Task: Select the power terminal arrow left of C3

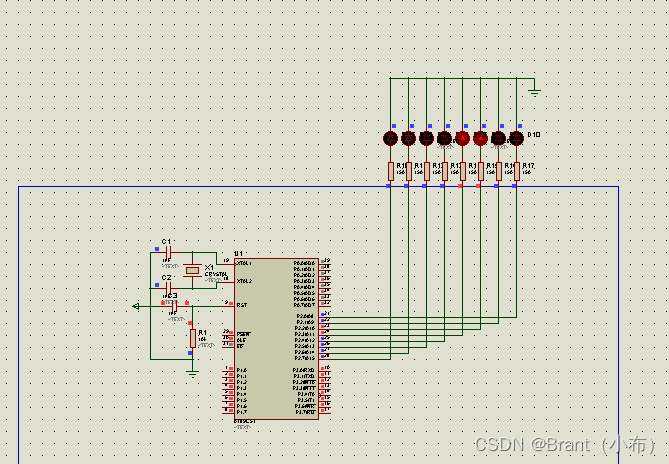Action: (136, 306)
